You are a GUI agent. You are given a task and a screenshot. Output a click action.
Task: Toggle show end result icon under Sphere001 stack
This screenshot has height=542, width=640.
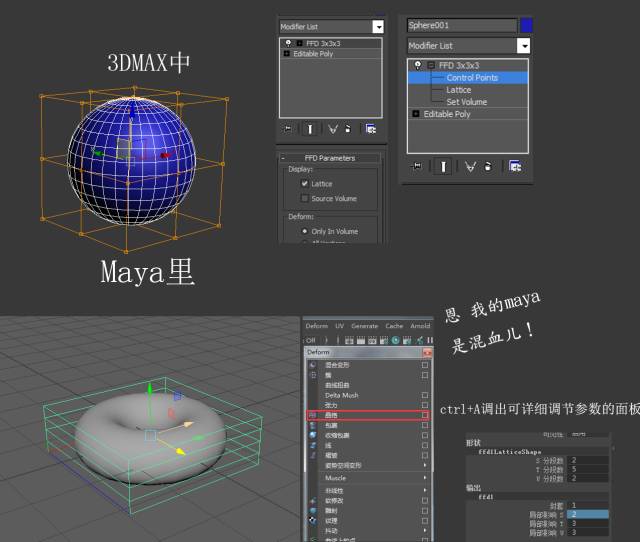tap(443, 166)
